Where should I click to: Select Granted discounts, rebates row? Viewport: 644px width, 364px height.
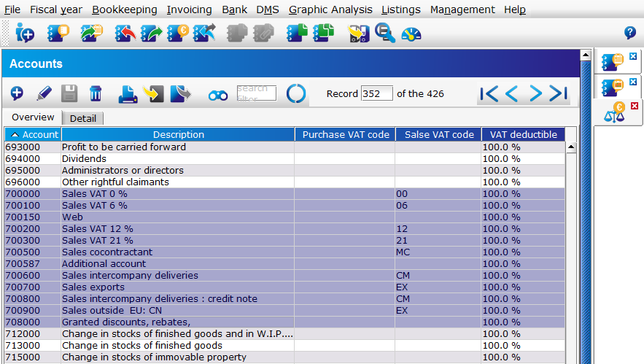coord(284,322)
